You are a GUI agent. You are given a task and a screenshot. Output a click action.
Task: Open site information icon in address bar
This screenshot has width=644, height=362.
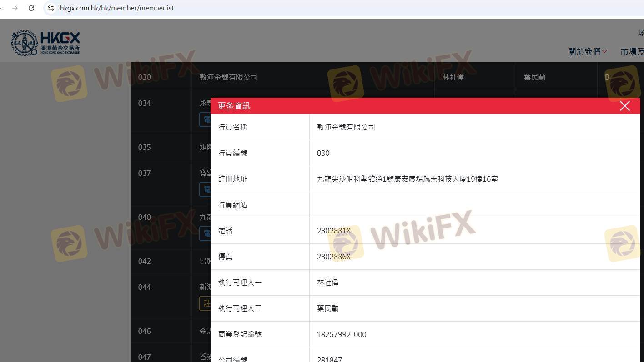tap(51, 8)
